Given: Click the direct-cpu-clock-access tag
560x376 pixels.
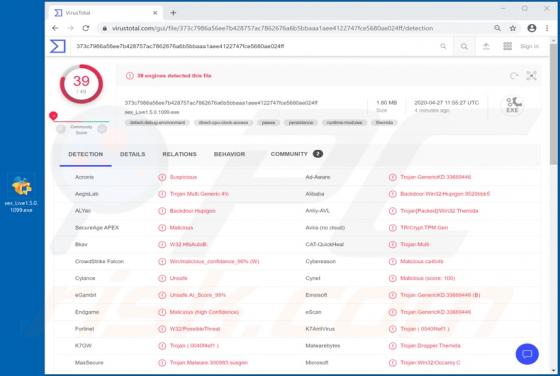Looking at the screenshot, I should (x=224, y=123).
